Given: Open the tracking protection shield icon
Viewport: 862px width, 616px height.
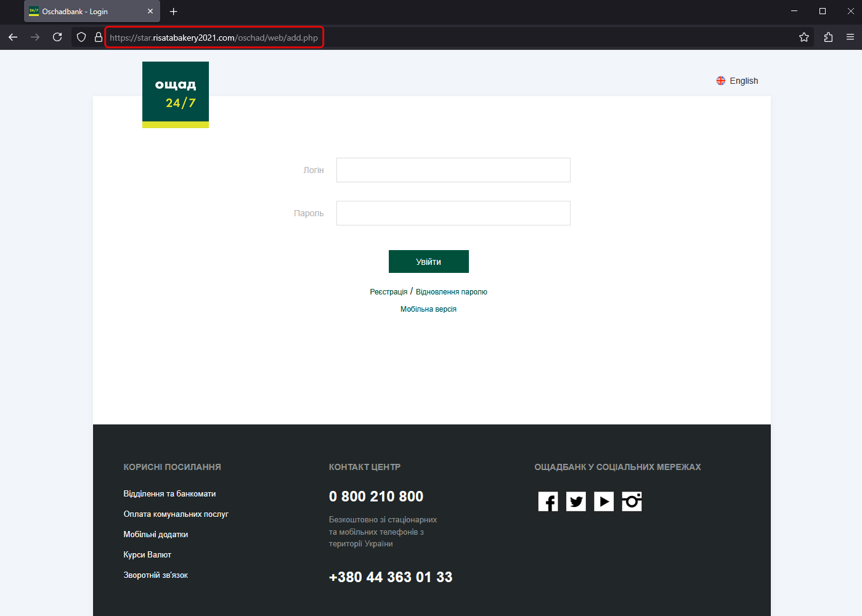Looking at the screenshot, I should click(x=81, y=38).
